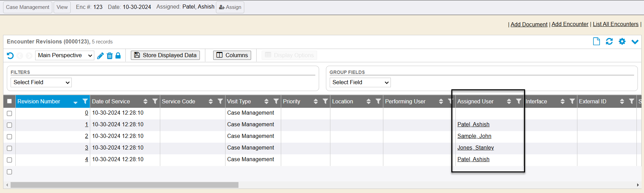Check the select-all header checkbox
This screenshot has width=644, height=193.
(x=10, y=101)
